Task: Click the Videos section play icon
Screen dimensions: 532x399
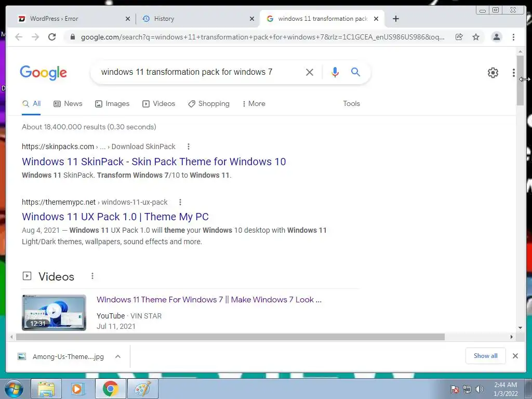Action: 27,276
